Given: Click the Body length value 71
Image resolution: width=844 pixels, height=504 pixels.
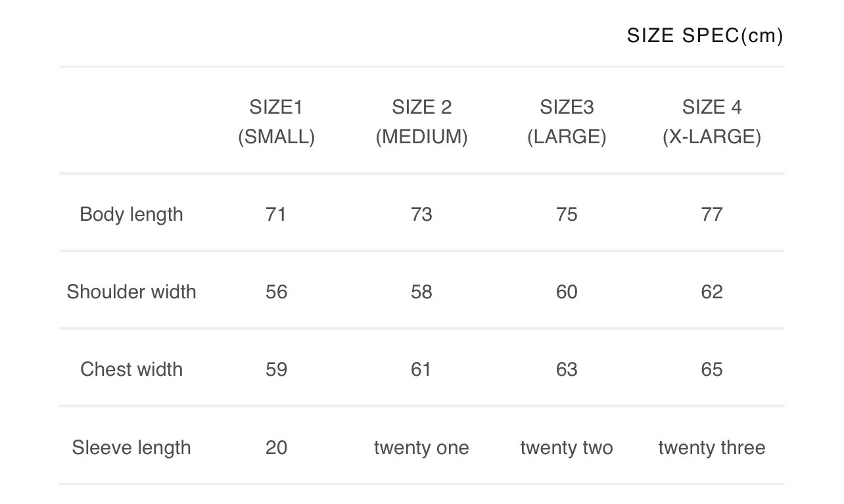Looking at the screenshot, I should (276, 214).
